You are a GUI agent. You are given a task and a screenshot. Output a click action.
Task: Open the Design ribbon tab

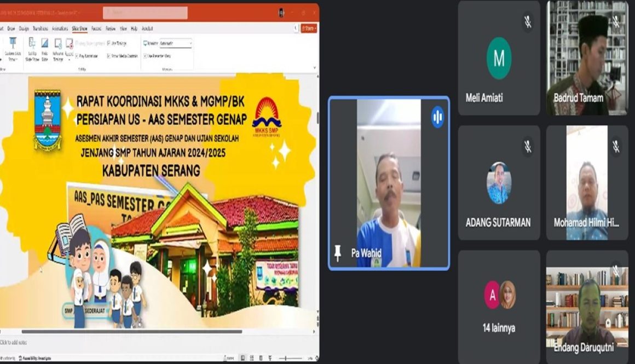coord(24,29)
